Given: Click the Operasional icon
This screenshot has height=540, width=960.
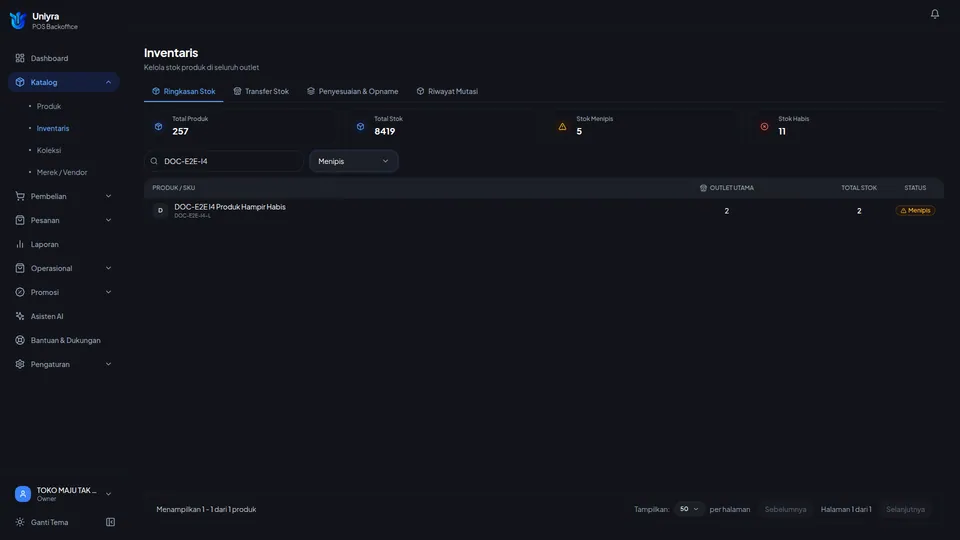Looking at the screenshot, I should pos(20,268).
